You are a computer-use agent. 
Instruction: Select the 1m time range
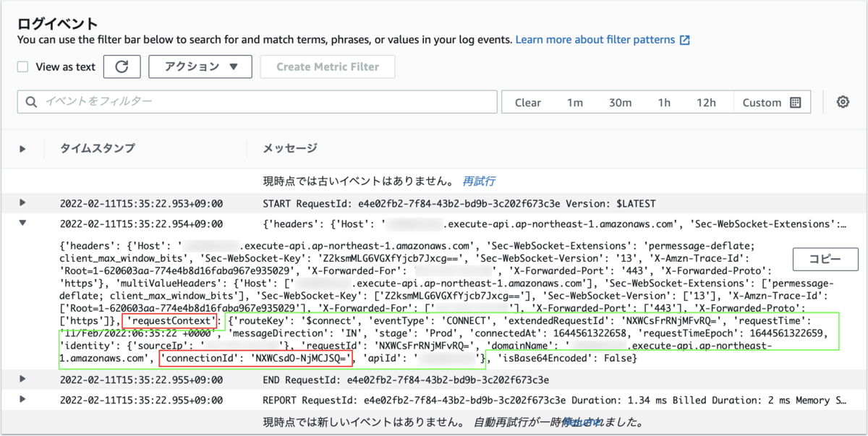[575, 103]
